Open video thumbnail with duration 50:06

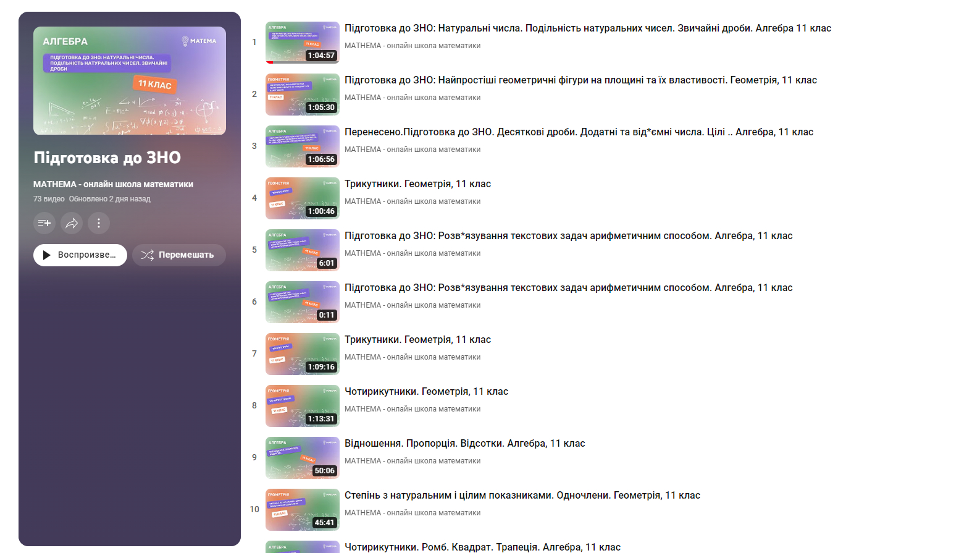[x=303, y=458]
